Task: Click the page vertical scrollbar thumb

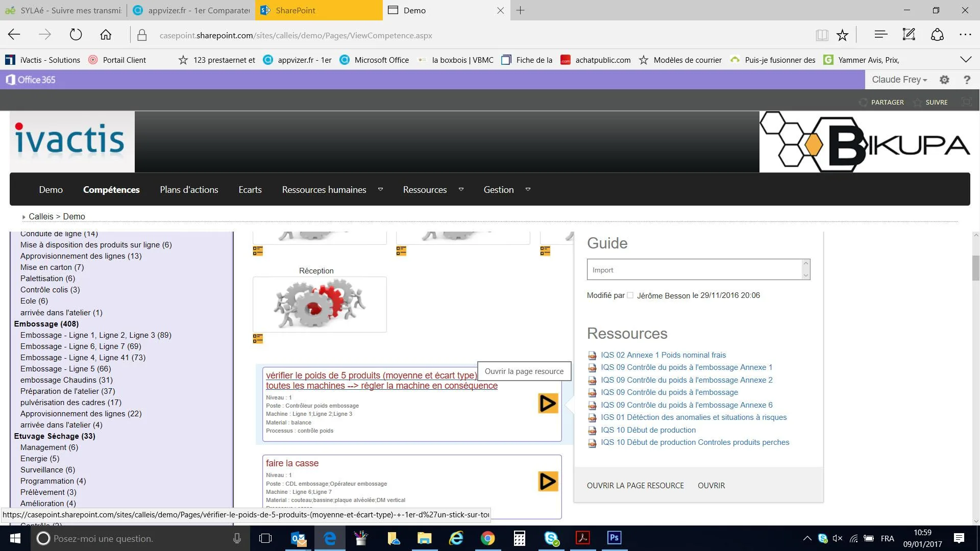Action: (x=975, y=268)
